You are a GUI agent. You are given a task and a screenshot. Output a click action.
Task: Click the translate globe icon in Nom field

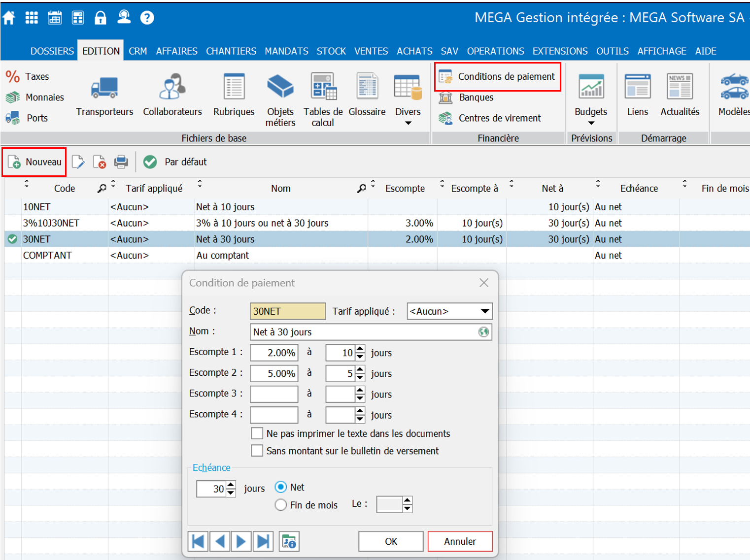point(484,332)
